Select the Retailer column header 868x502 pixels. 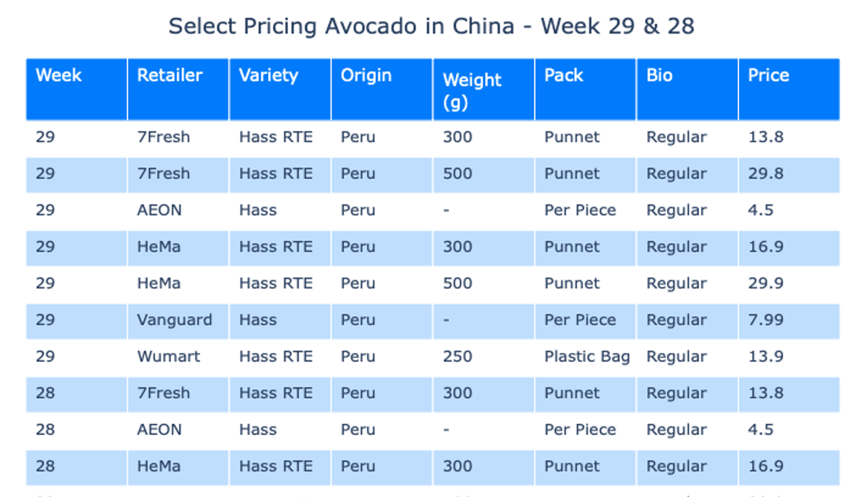179,90
